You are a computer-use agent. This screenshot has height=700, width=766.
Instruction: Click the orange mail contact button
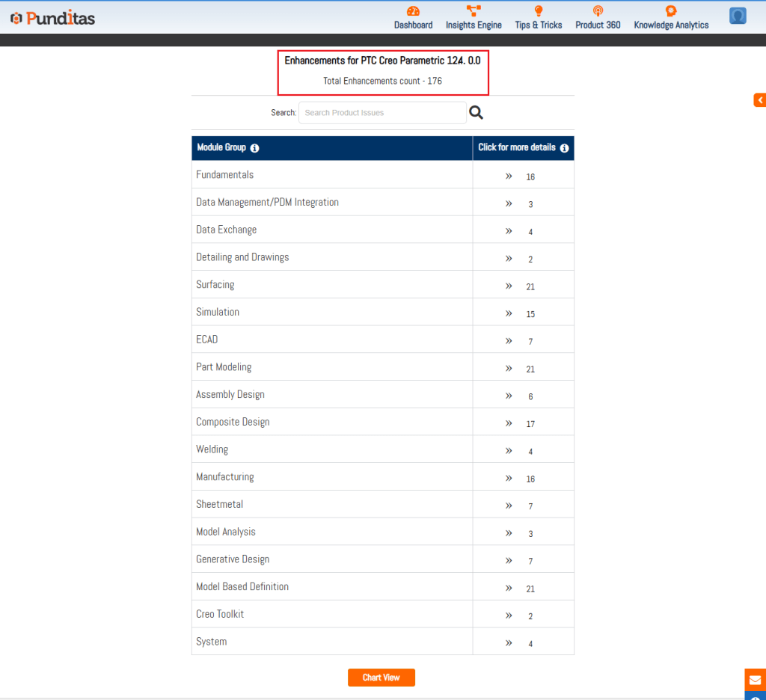click(755, 680)
